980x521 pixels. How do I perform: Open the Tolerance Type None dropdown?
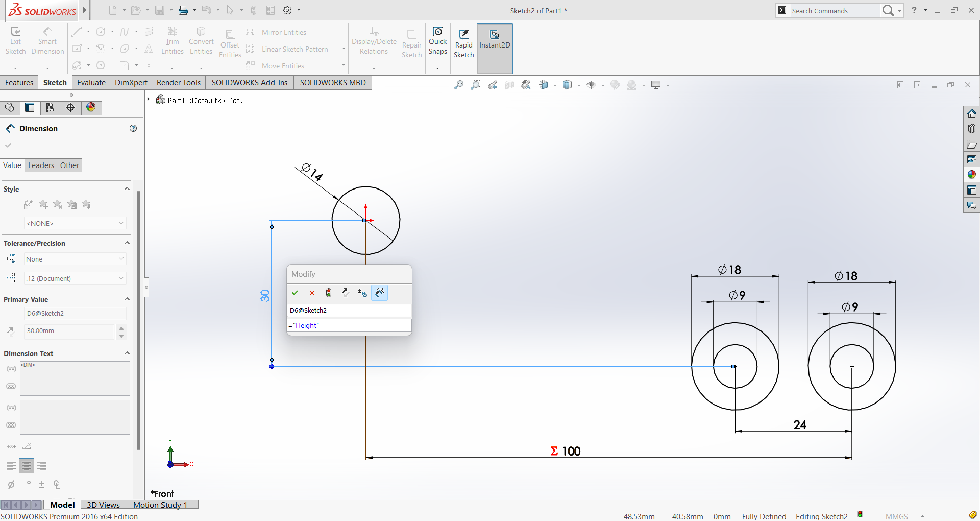coord(75,259)
